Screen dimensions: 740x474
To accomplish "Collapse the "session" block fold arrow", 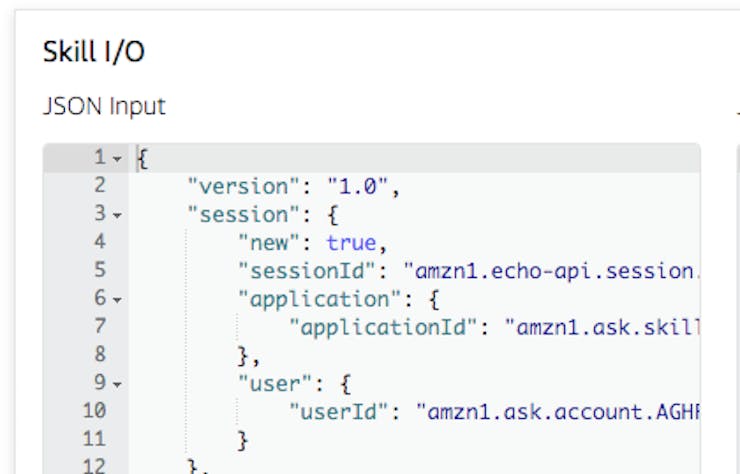I will 117,215.
